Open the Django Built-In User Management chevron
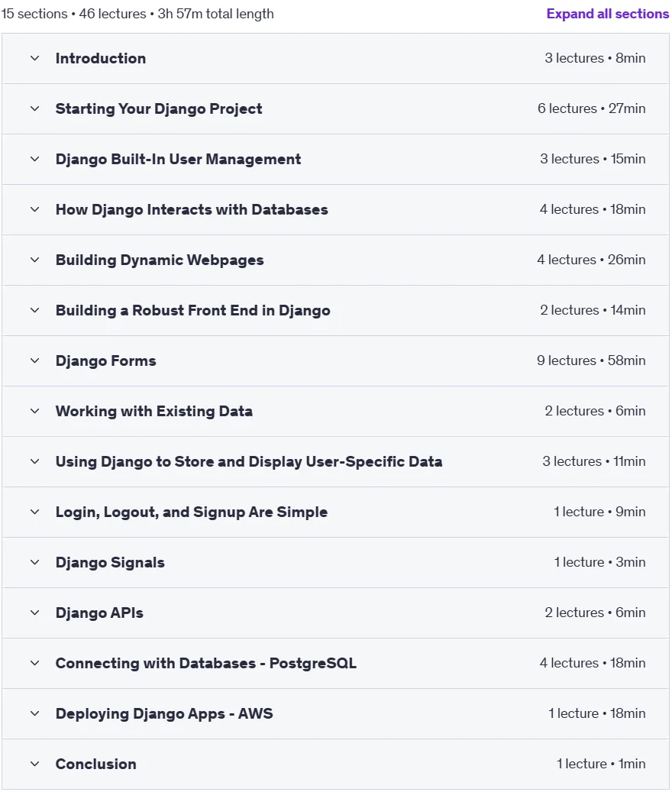 point(35,159)
